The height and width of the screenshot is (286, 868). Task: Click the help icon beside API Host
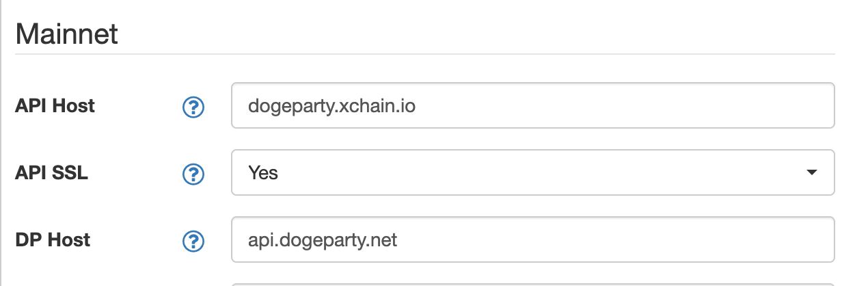coord(193,107)
